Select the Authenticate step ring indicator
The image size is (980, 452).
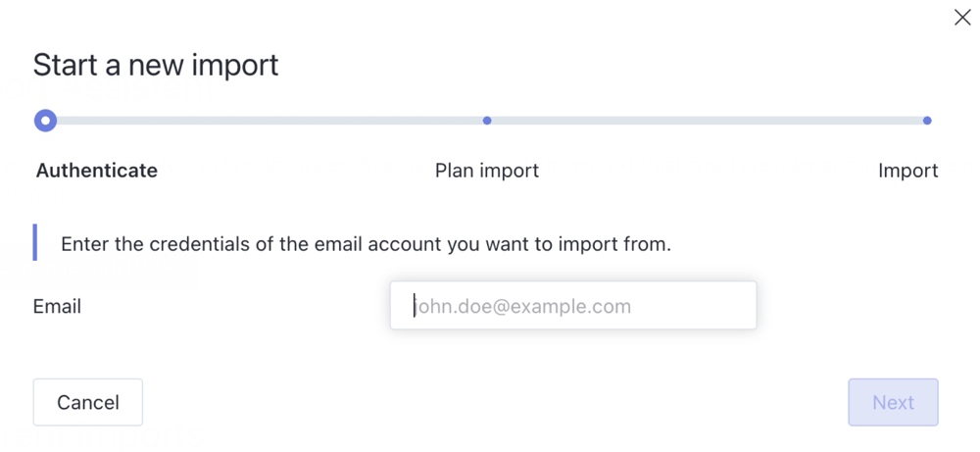tap(46, 121)
